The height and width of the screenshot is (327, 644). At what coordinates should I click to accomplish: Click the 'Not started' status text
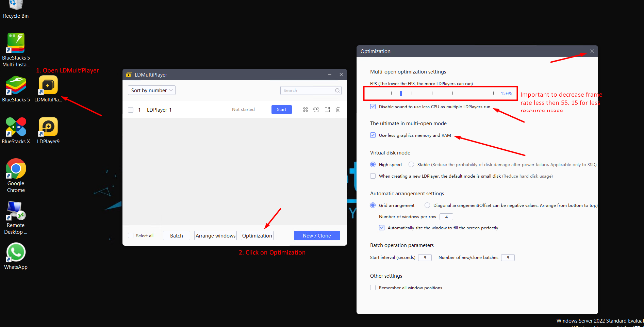[243, 110]
